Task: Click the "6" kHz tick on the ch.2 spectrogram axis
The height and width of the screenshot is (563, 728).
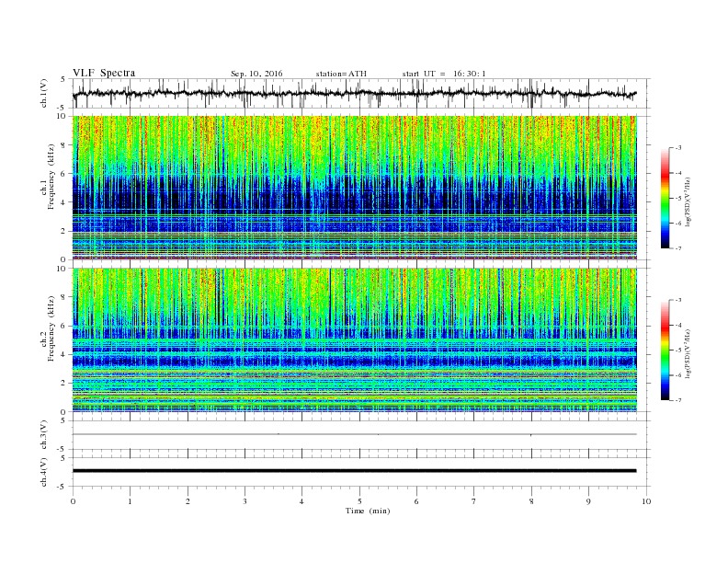Action: [64, 326]
